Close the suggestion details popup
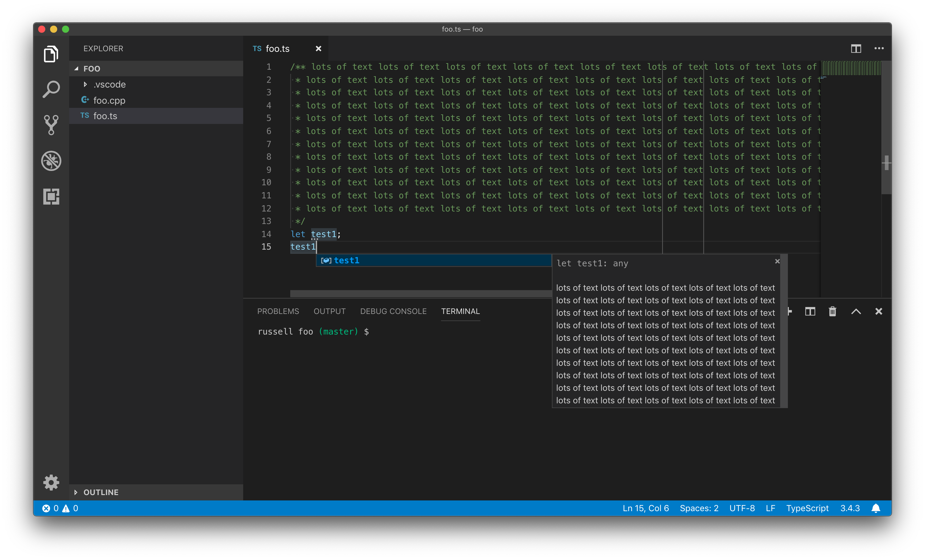The height and width of the screenshot is (560, 925). (x=777, y=261)
